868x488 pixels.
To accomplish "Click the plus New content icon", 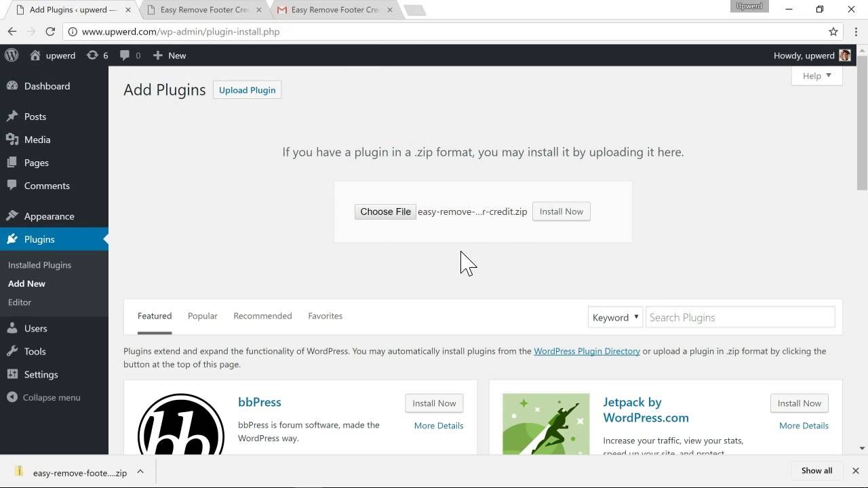I will click(157, 55).
